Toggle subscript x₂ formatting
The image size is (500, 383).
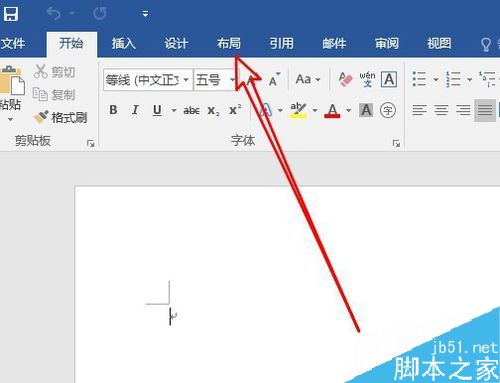[213, 110]
